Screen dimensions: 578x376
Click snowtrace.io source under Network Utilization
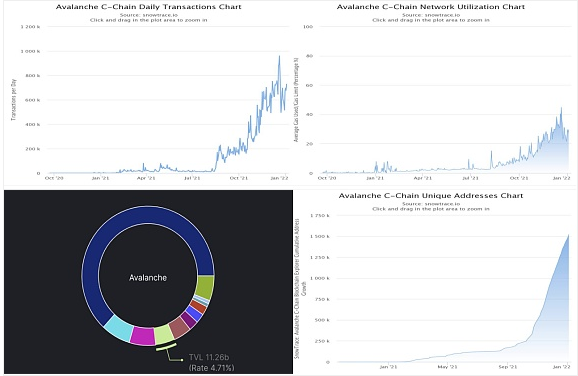pos(442,15)
